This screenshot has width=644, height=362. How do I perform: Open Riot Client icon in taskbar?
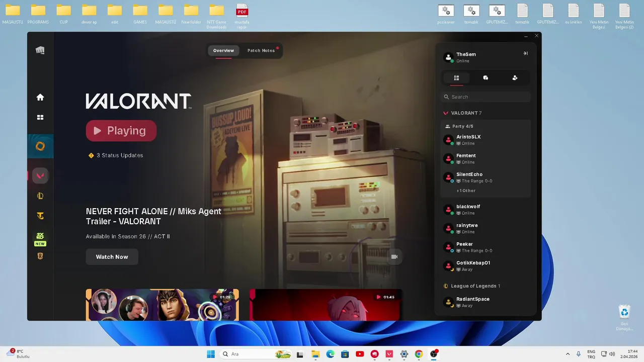[x=374, y=354]
